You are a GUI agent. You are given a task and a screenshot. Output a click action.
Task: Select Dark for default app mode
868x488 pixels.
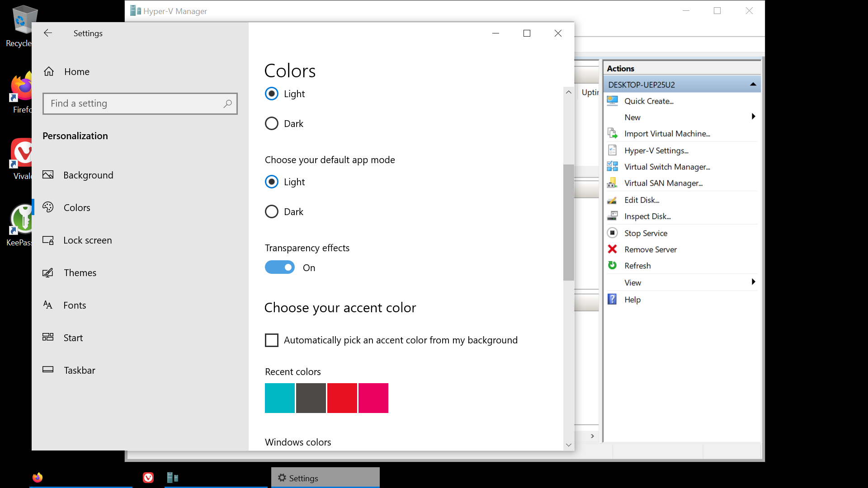(x=272, y=211)
